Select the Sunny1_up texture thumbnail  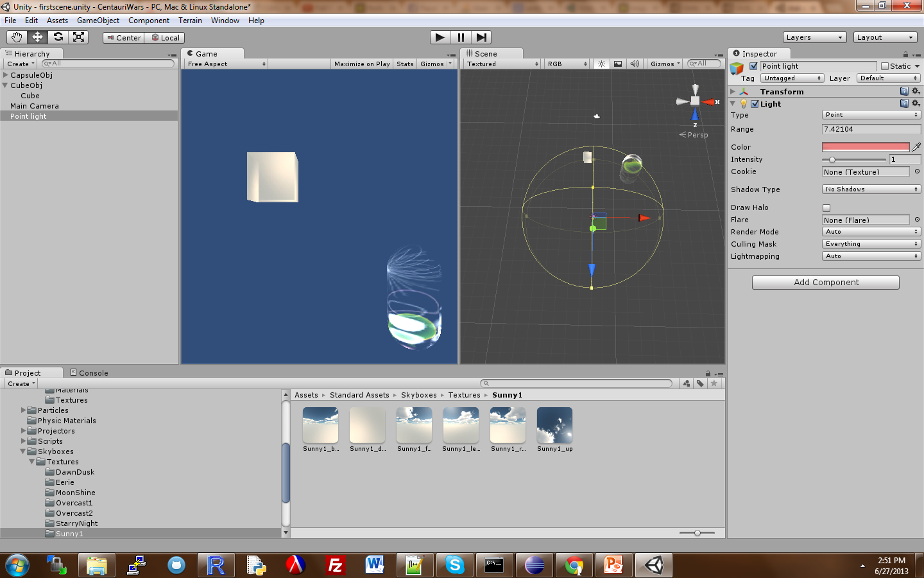click(x=554, y=425)
